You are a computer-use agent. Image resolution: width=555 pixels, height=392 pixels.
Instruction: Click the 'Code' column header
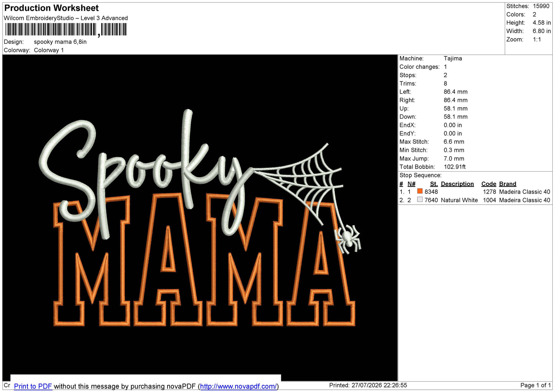(489, 184)
